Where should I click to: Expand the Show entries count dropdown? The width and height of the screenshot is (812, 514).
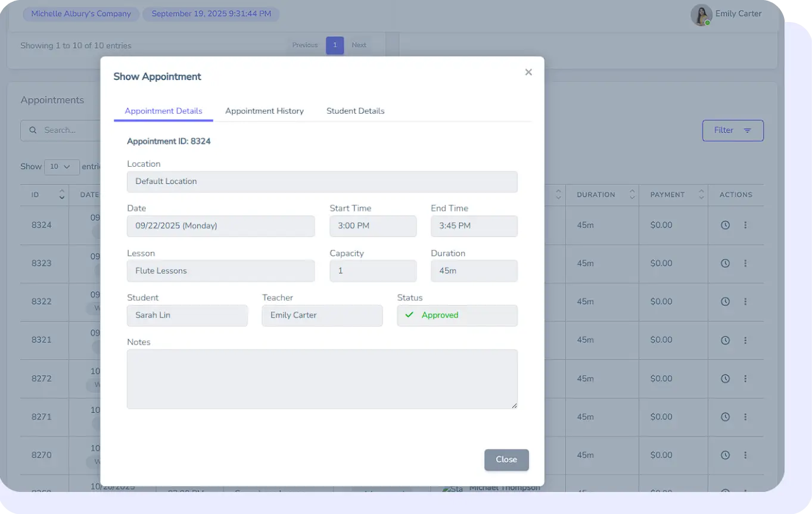pos(61,167)
